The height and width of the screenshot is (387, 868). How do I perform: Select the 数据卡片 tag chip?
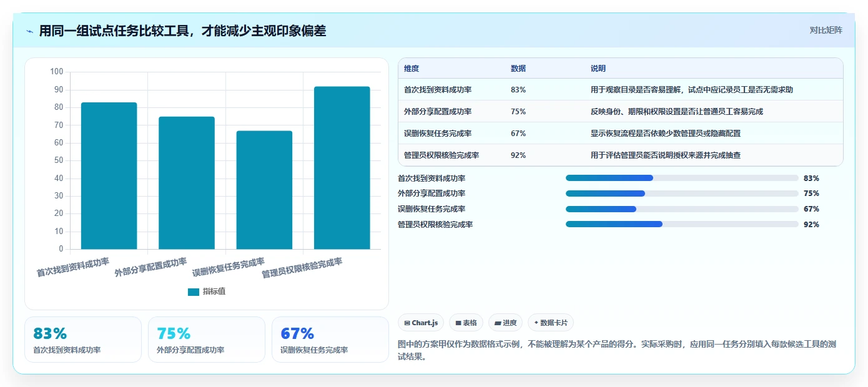click(x=551, y=323)
